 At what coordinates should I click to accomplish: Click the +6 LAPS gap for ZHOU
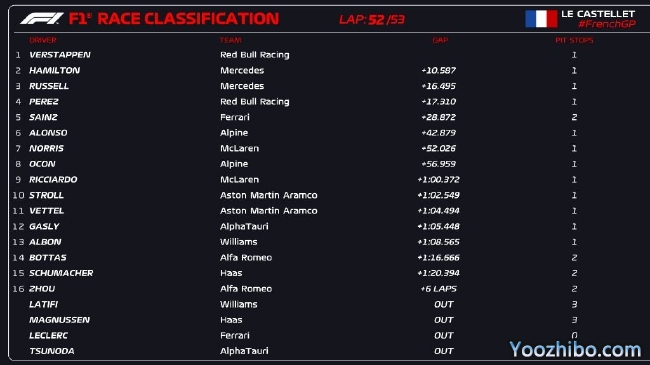pos(438,289)
